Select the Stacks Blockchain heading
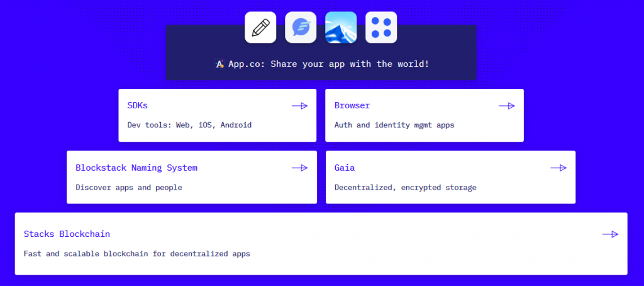 [67, 234]
